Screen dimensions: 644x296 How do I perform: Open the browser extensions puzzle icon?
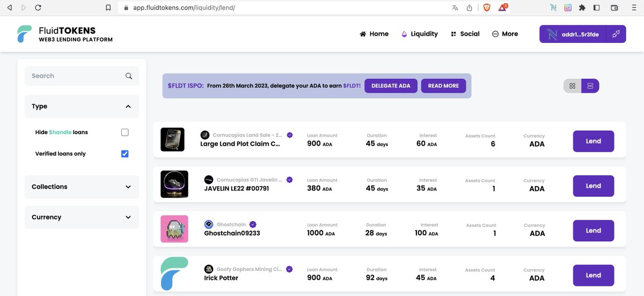pos(582,8)
